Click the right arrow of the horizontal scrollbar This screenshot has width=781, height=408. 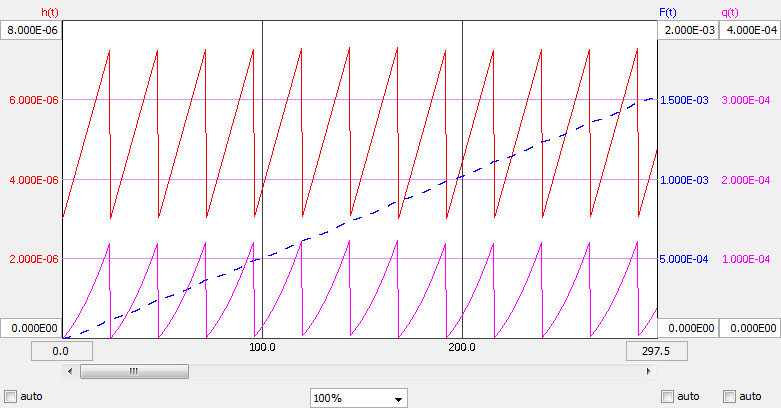[x=649, y=371]
